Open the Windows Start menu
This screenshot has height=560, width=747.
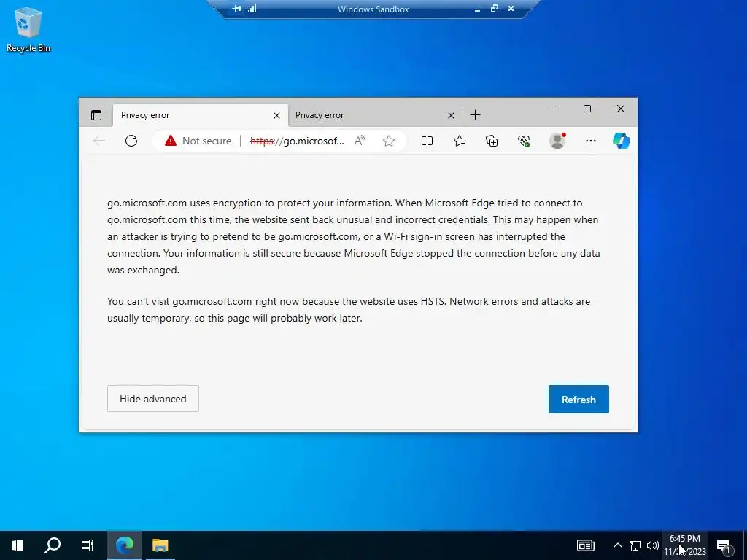click(18, 545)
